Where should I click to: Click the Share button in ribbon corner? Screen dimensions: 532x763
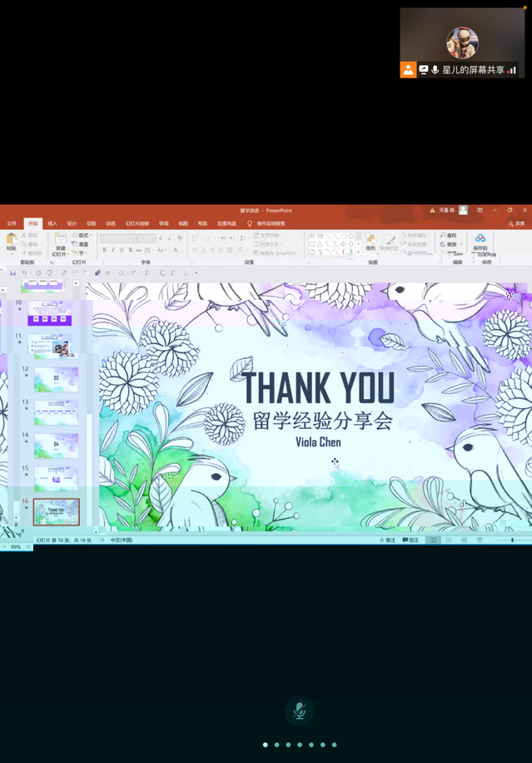coord(516,223)
